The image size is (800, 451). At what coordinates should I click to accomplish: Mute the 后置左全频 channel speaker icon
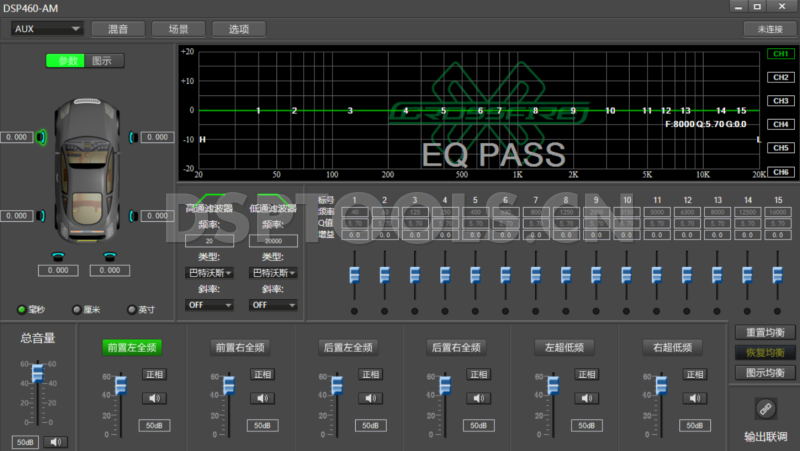371,398
